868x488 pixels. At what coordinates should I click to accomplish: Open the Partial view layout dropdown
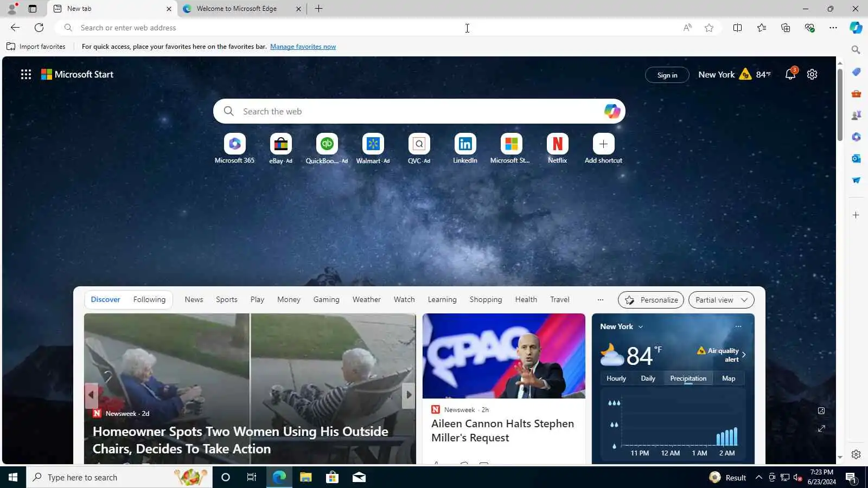coord(721,300)
